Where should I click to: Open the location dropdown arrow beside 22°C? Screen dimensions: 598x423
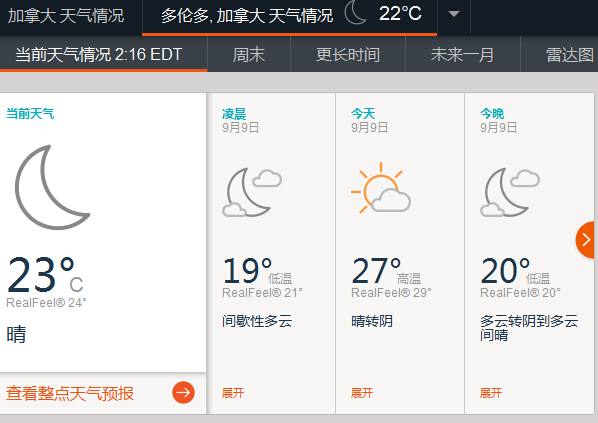(453, 14)
